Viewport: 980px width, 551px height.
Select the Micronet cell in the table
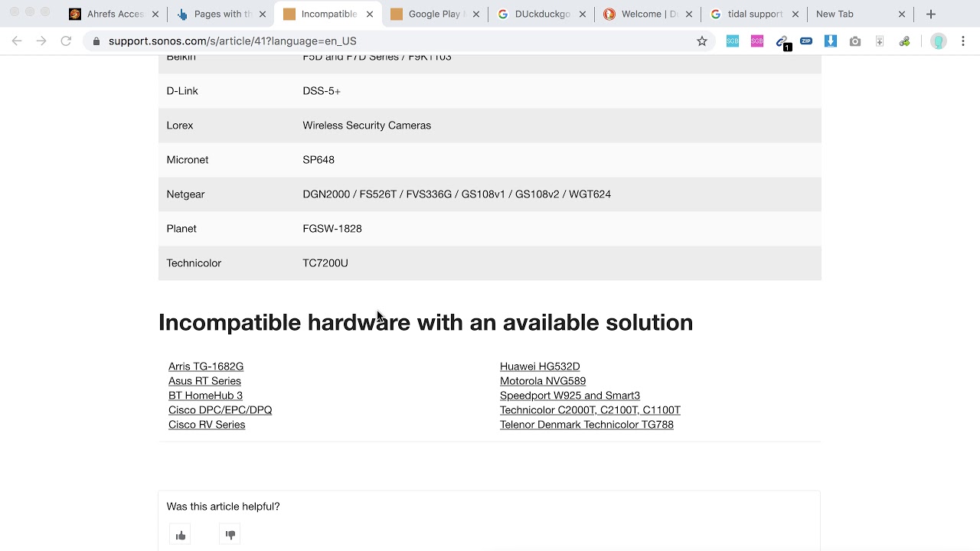click(188, 160)
